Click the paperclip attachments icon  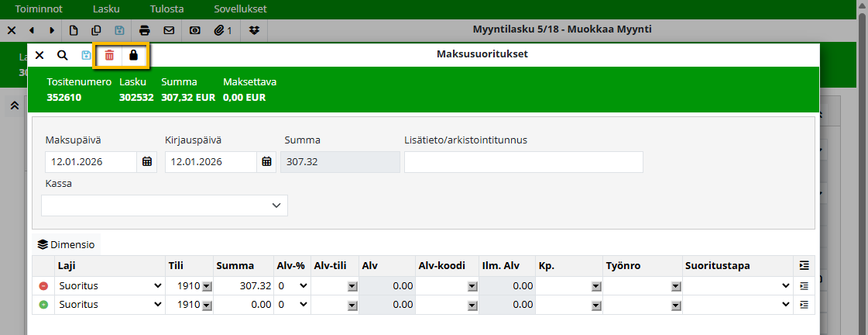click(223, 30)
